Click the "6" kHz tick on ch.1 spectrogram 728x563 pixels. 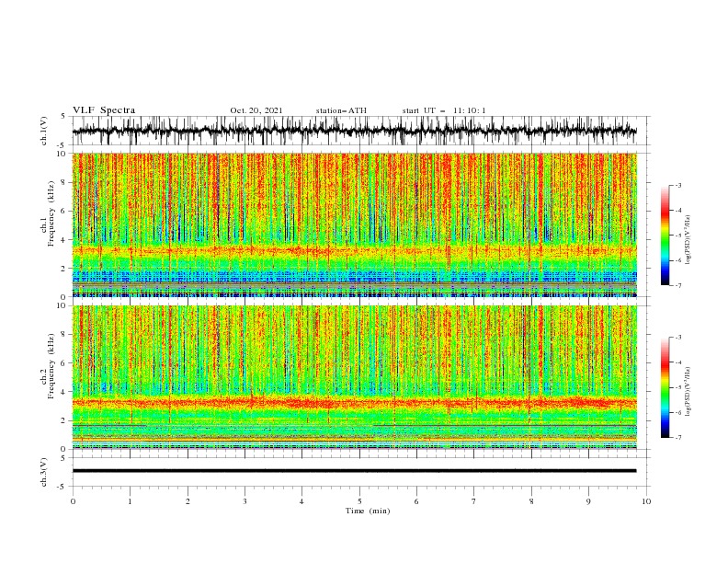[64, 211]
